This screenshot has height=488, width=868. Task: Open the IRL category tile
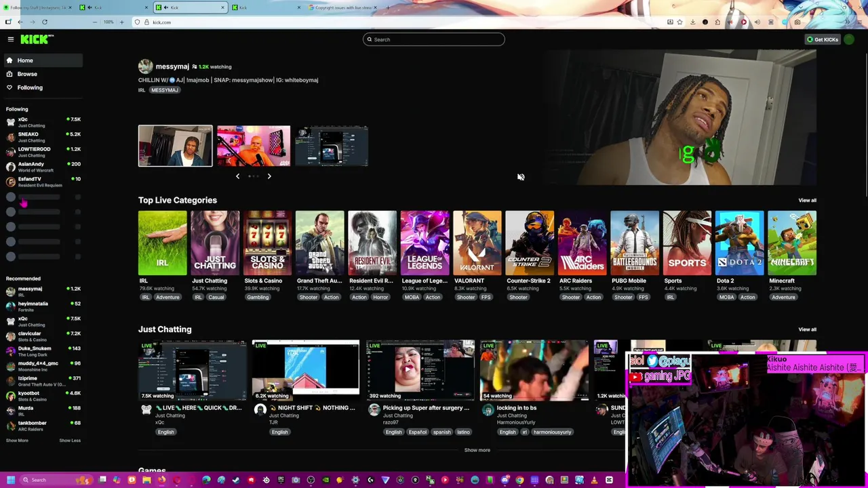click(162, 243)
